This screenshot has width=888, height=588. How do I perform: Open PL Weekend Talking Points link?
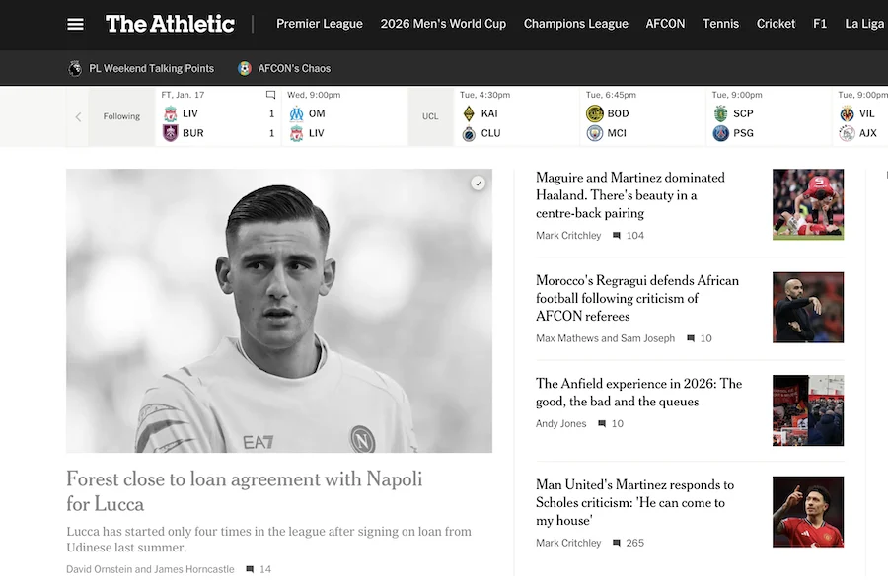coord(151,68)
